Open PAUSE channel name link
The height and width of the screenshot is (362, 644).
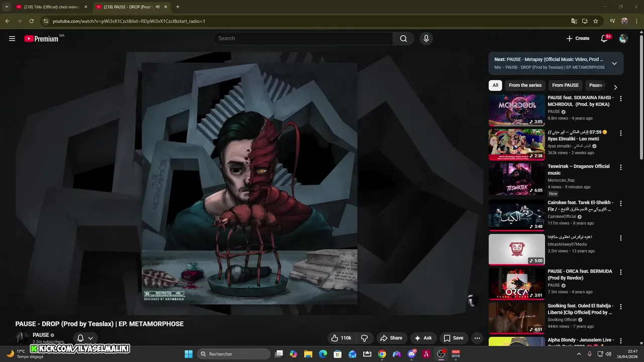[41, 335]
